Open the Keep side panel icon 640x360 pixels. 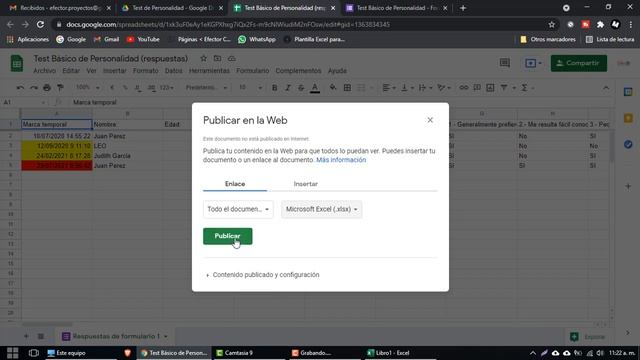(x=628, y=118)
